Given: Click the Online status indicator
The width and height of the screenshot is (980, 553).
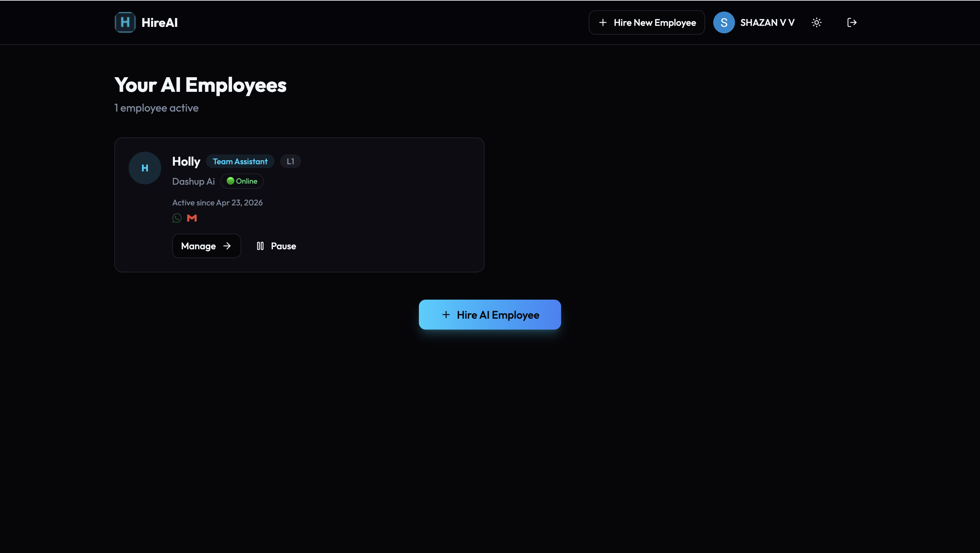Looking at the screenshot, I should (x=242, y=181).
